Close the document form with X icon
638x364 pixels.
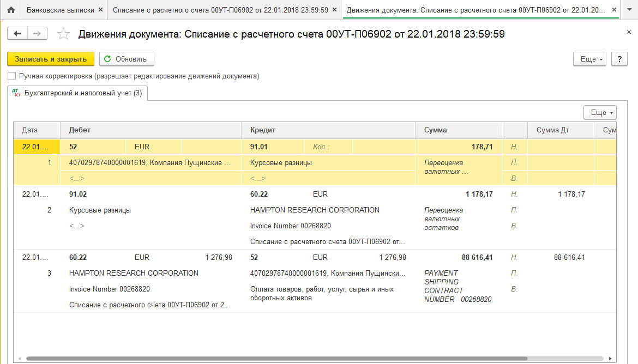(629, 33)
